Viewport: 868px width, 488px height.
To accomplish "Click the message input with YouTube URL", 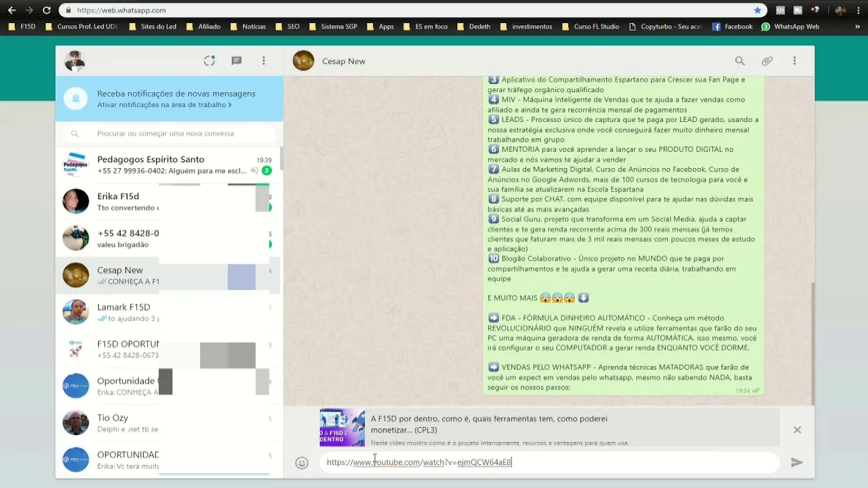I will [x=549, y=462].
